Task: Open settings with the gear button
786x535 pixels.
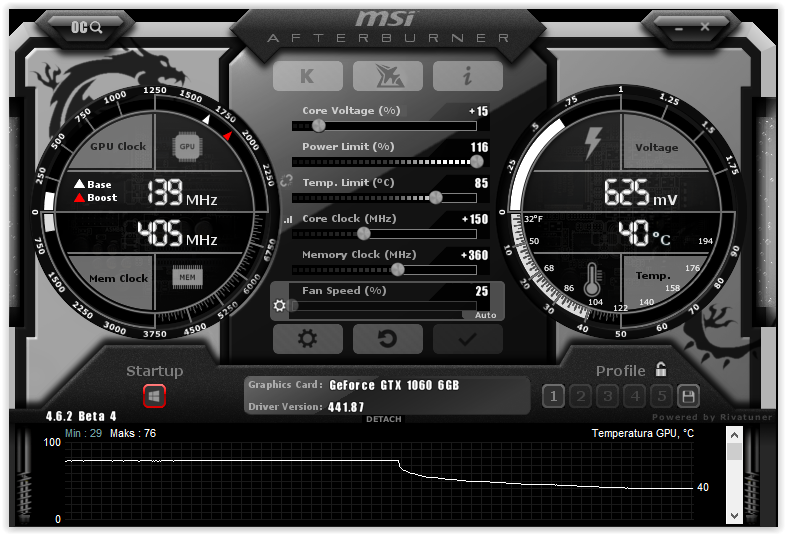Action: point(308,339)
